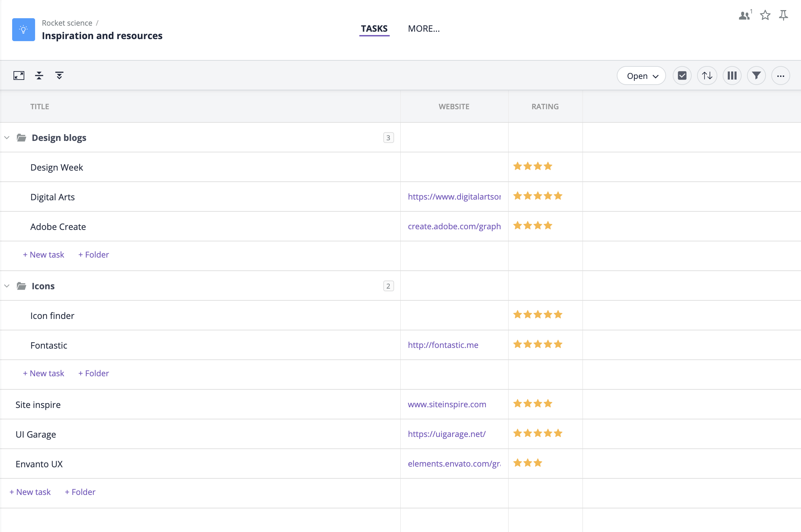Click the Adobe Create star rating

click(x=533, y=226)
